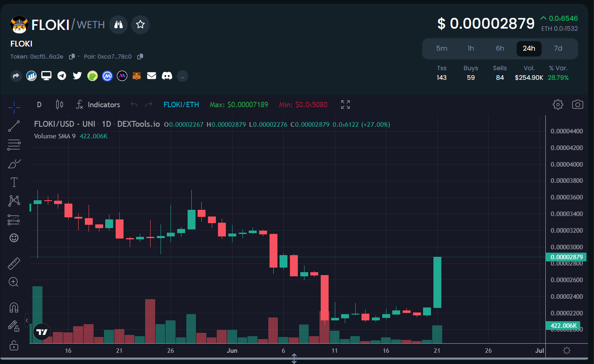Toggle lock all drawings pencil icon
594x364 pixels.
point(14,326)
